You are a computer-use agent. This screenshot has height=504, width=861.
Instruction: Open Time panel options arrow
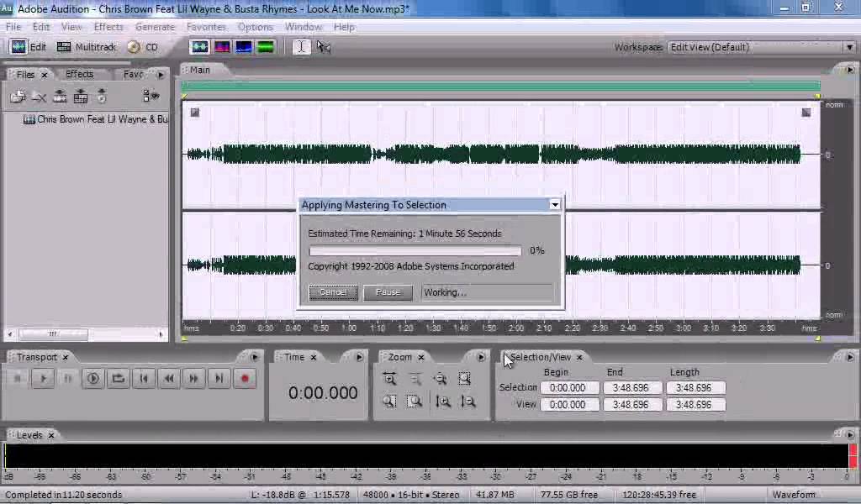click(x=359, y=357)
